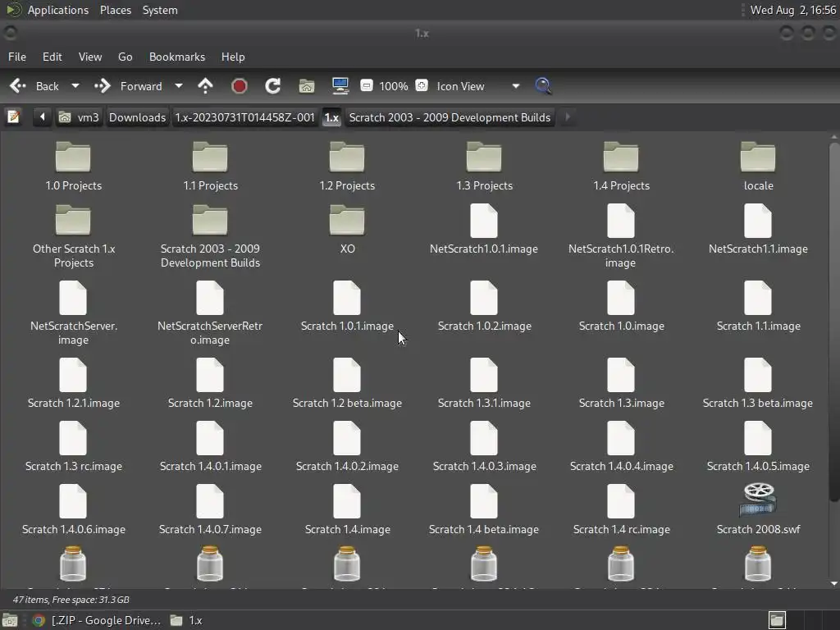Open the Places menu in top panel
This screenshot has width=840, height=630.
coord(116,10)
